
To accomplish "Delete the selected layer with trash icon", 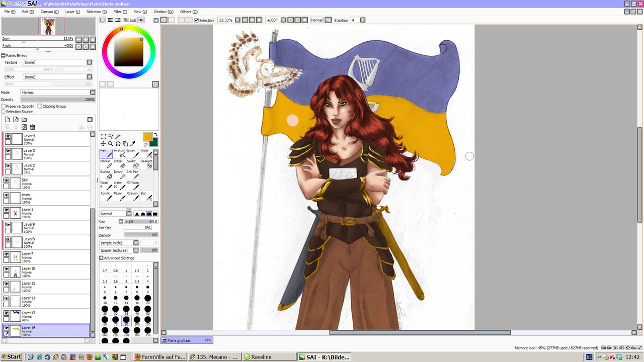I will (33, 127).
